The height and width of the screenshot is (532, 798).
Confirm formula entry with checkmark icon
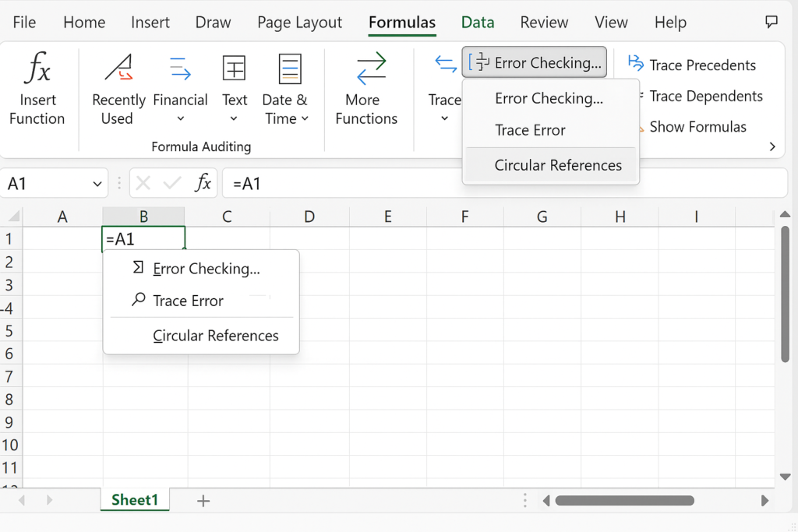click(172, 184)
